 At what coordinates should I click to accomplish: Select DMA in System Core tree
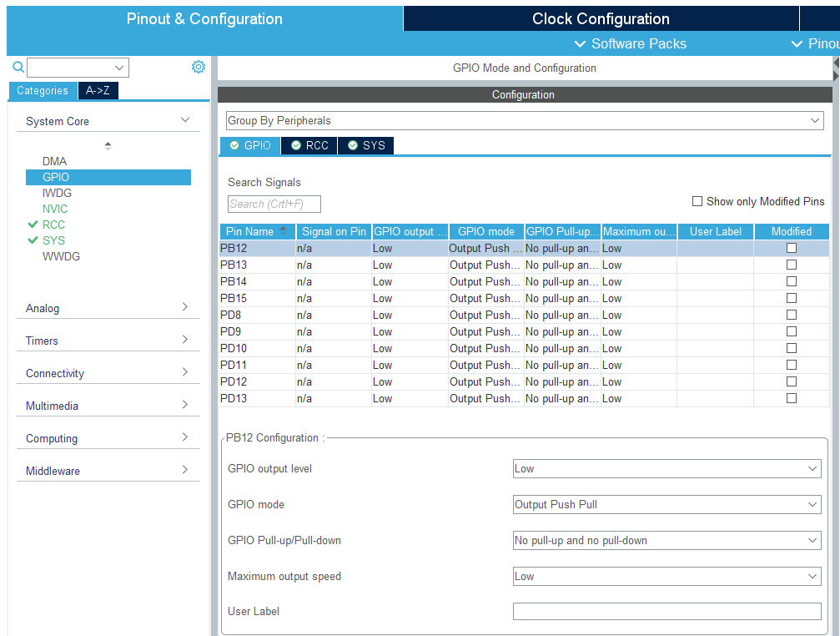55,161
